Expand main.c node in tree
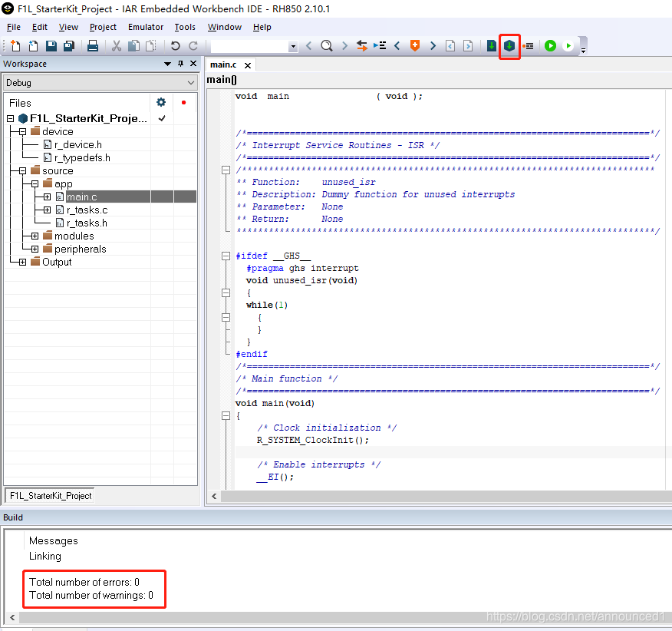This screenshot has height=631, width=672. pos(47,197)
